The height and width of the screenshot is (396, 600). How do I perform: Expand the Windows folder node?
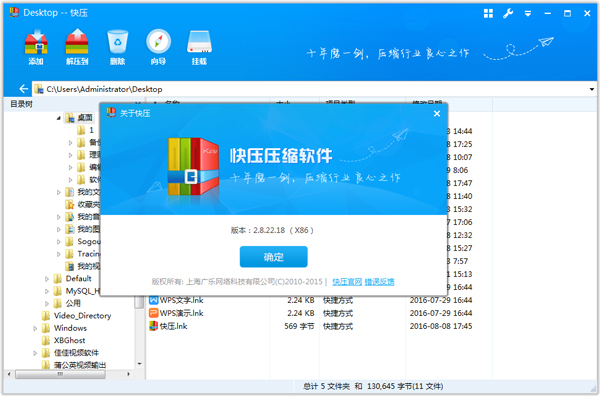(35, 328)
